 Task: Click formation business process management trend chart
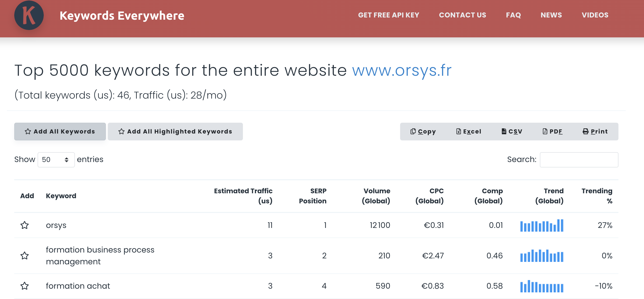coord(542,256)
